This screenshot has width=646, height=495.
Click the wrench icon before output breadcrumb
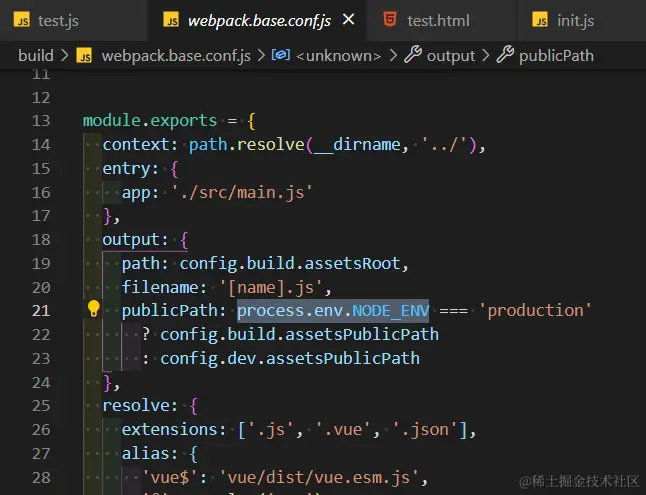(x=413, y=55)
